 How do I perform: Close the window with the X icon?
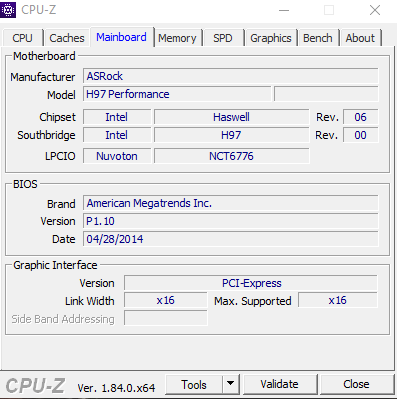click(x=375, y=10)
